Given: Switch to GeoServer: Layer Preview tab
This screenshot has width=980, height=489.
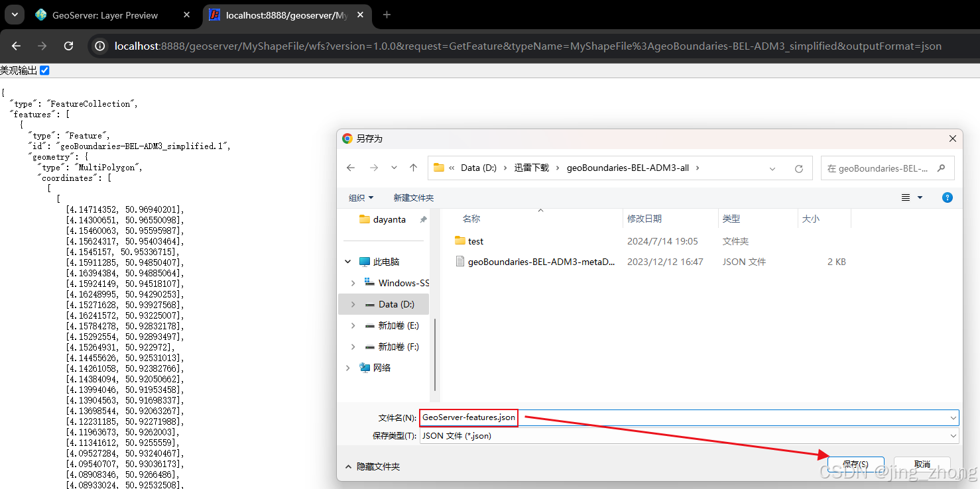Looking at the screenshot, I should [105, 15].
